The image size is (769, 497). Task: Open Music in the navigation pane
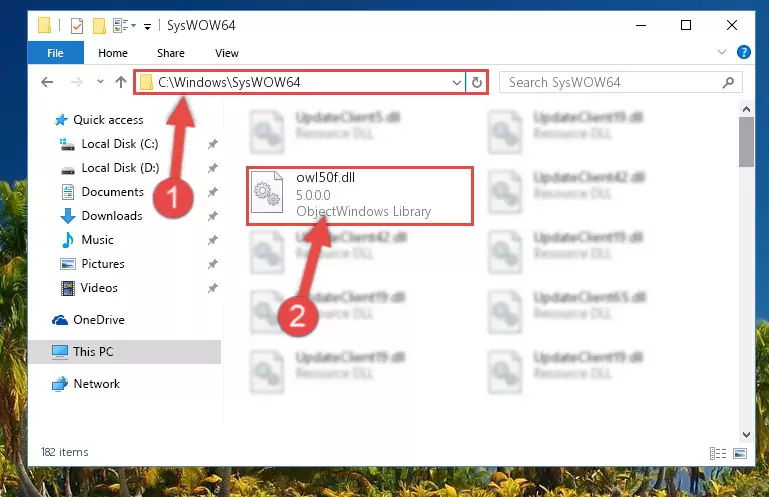point(97,240)
